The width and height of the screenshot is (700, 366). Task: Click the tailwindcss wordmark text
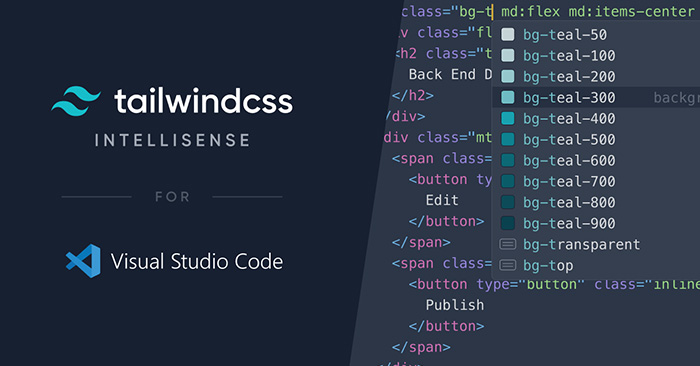click(x=204, y=101)
